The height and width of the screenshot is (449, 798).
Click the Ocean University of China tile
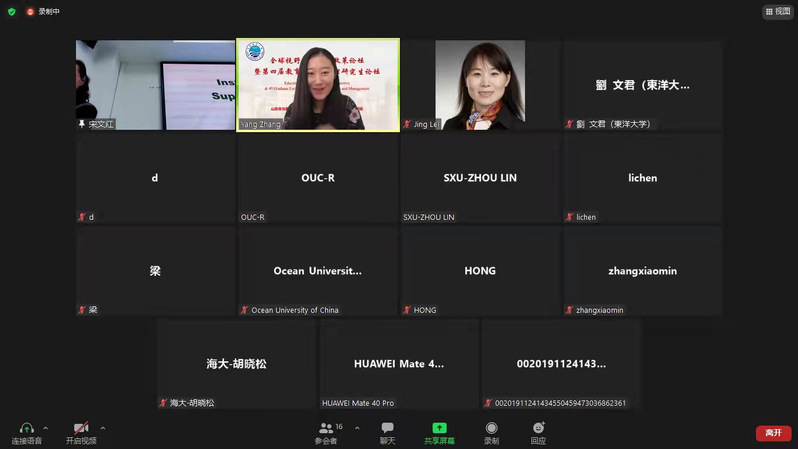point(318,271)
